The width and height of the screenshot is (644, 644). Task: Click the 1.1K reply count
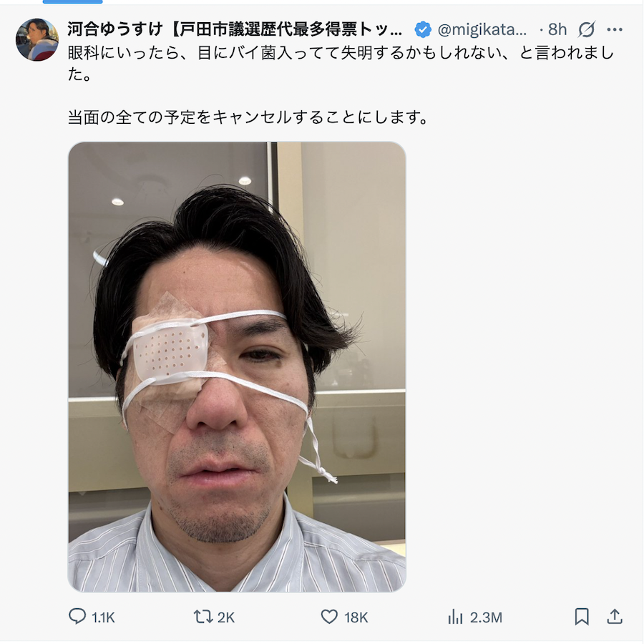pos(103,618)
